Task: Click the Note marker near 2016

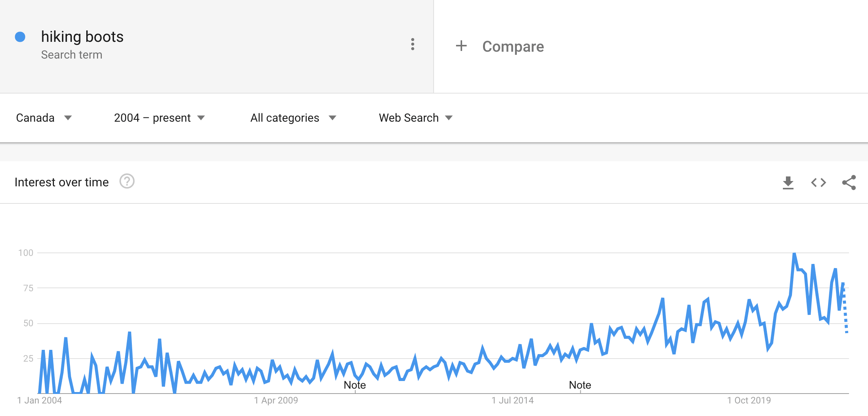Action: 580,385
